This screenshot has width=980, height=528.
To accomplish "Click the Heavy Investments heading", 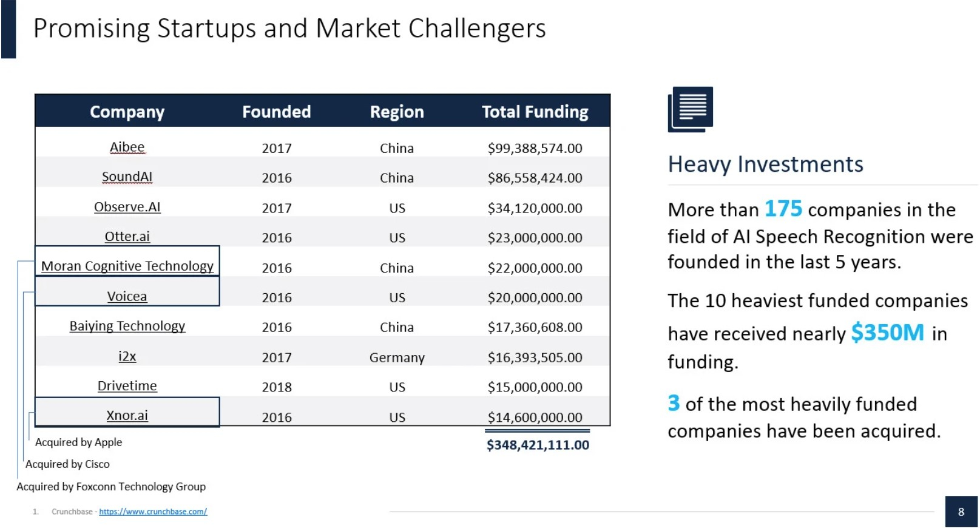I will [765, 164].
